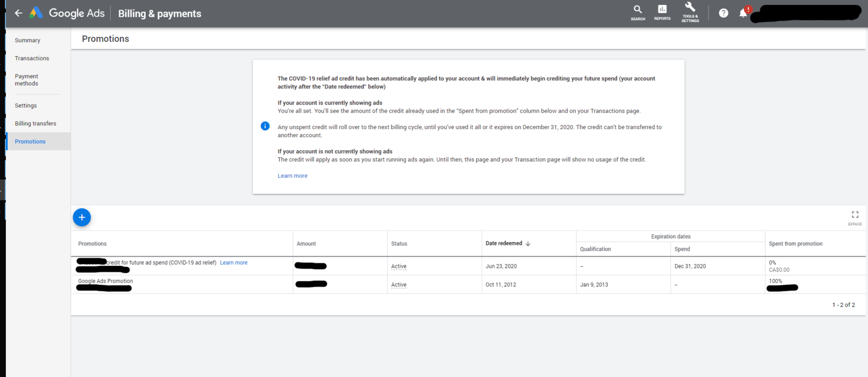Open the Reports icon
Viewport: 868px width, 377px height.
coord(662,12)
